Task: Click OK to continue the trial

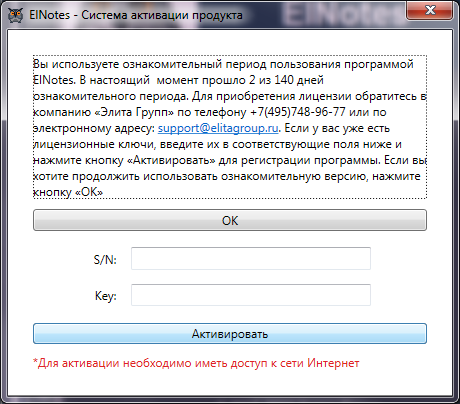Action: (230, 220)
